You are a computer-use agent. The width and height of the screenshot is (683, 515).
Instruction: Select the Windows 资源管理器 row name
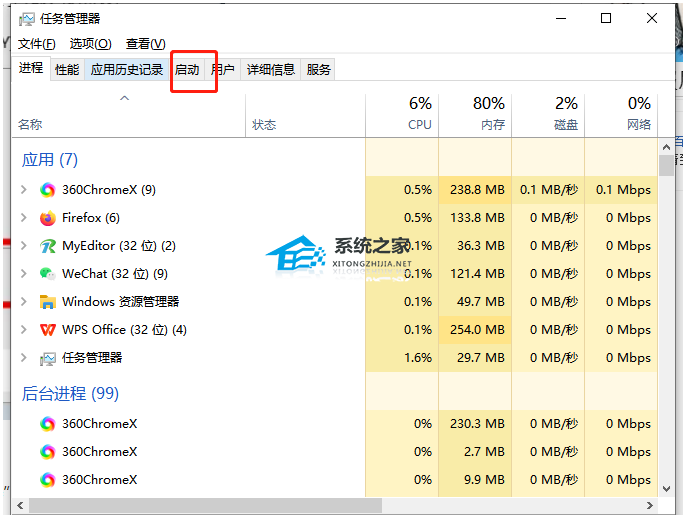tap(121, 302)
